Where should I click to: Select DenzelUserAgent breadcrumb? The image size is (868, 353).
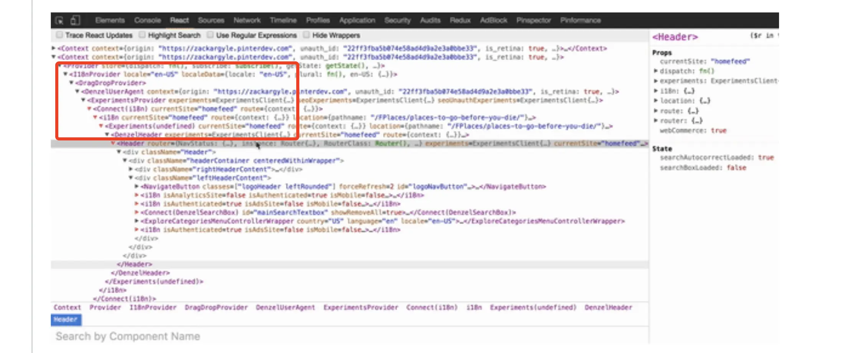pos(285,307)
